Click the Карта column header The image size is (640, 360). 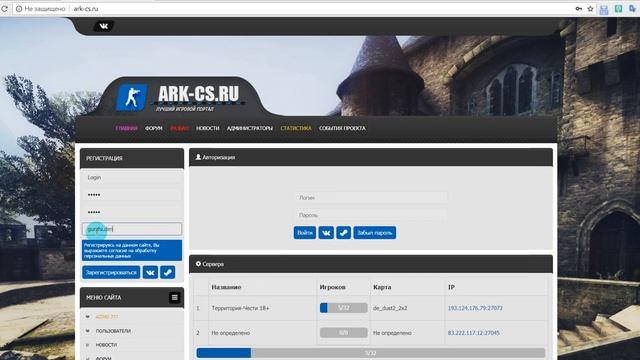382,287
